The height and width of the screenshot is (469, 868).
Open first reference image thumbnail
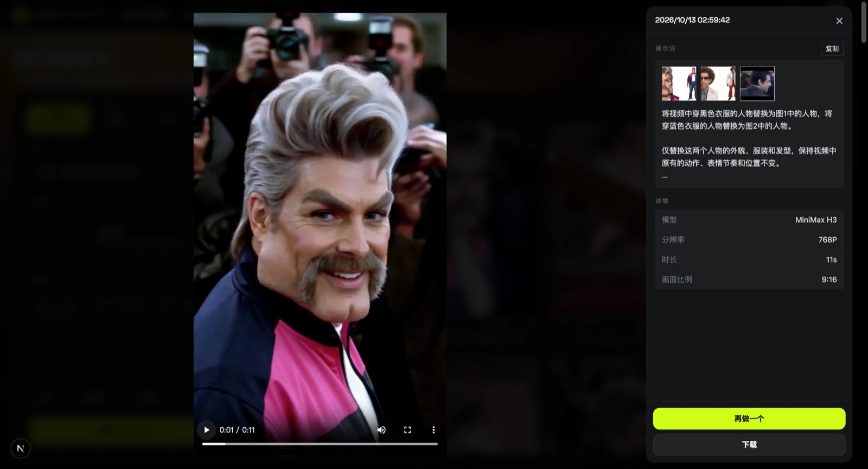tap(679, 84)
